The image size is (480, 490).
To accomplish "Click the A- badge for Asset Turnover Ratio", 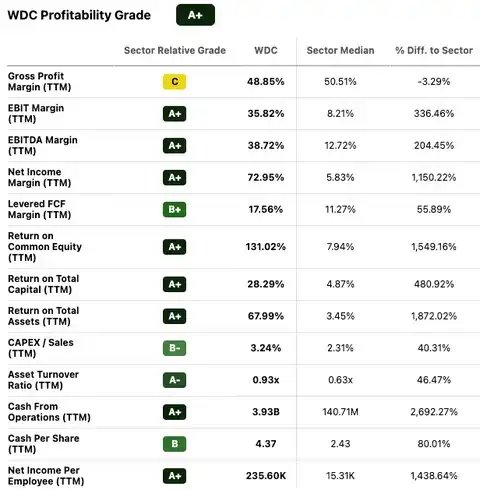I will coord(174,380).
